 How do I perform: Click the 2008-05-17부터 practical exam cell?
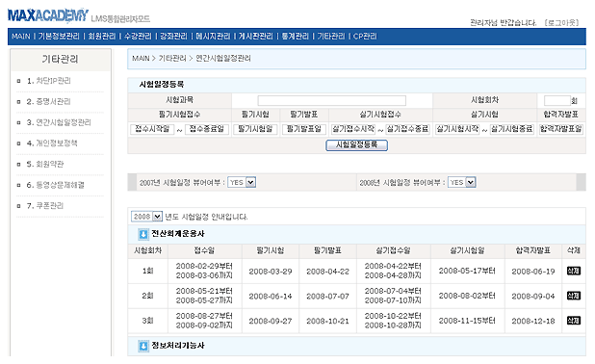(x=467, y=271)
